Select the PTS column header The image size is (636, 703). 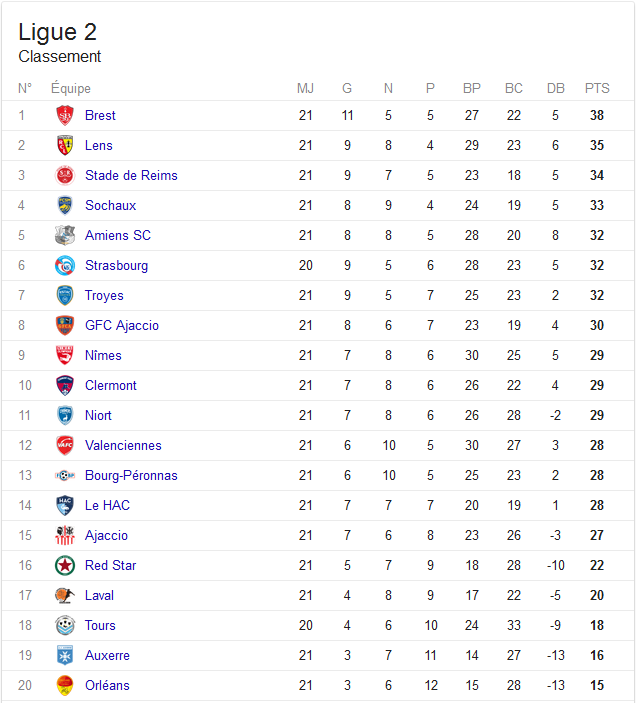pyautogui.click(x=597, y=88)
